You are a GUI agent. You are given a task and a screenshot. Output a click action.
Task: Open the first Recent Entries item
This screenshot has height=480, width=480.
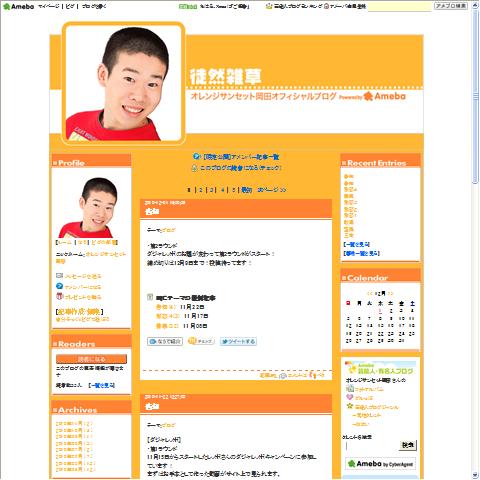(349, 176)
